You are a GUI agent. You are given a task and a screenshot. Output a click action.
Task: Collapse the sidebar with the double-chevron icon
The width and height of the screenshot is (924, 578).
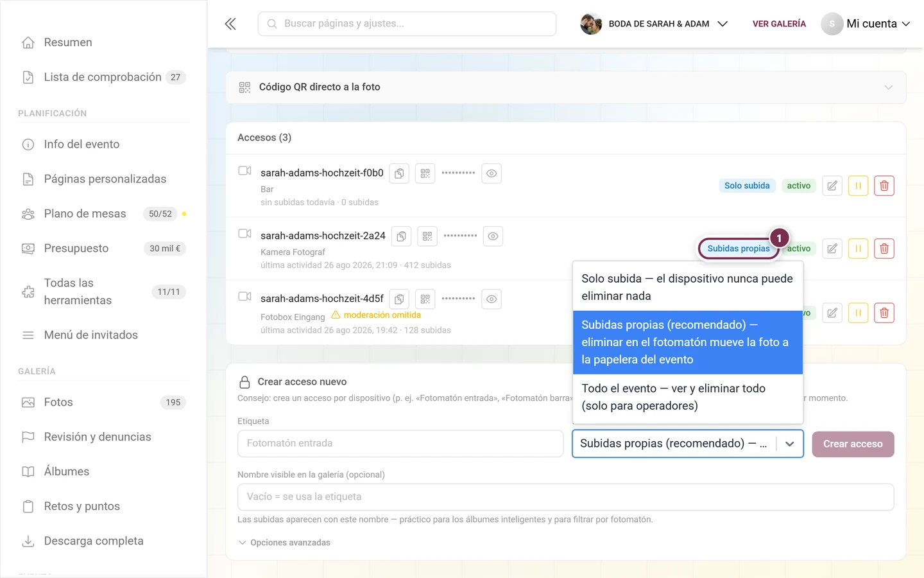(x=230, y=24)
